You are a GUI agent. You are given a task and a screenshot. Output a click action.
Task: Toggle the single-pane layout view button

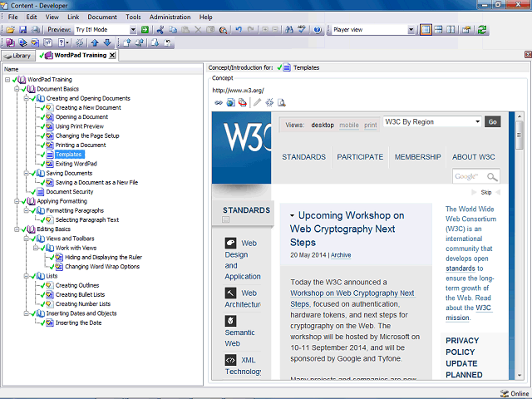point(426,30)
